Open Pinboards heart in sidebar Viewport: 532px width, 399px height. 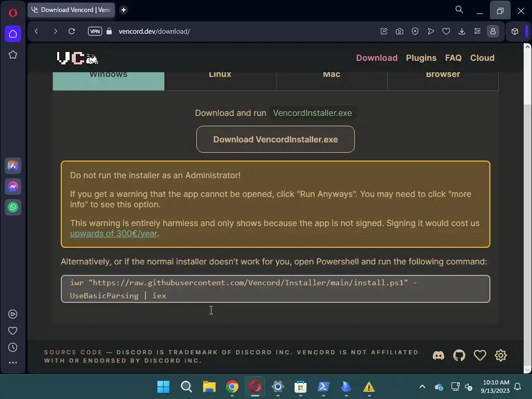[x=13, y=331]
